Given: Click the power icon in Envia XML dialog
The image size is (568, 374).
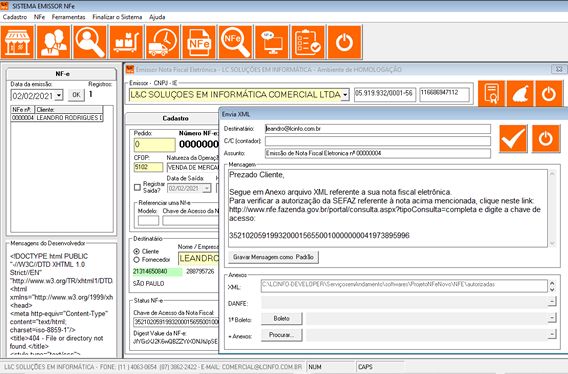Looking at the screenshot, I should 546,138.
